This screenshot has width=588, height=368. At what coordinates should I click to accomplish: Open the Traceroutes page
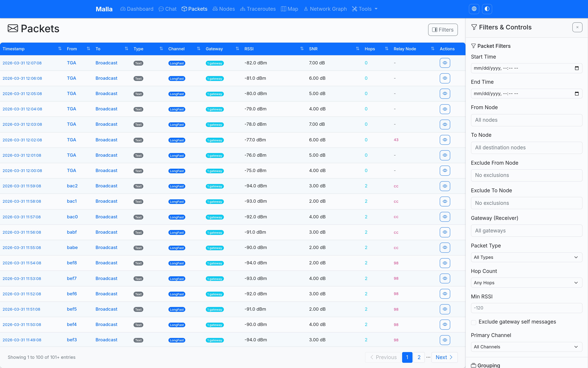(x=258, y=9)
